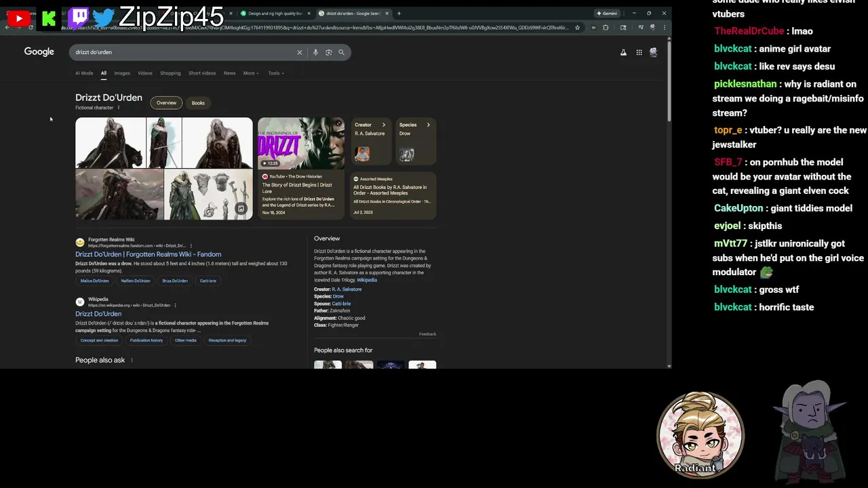Submit search with magnifier icon
868x488 pixels.
pyautogui.click(x=341, y=52)
